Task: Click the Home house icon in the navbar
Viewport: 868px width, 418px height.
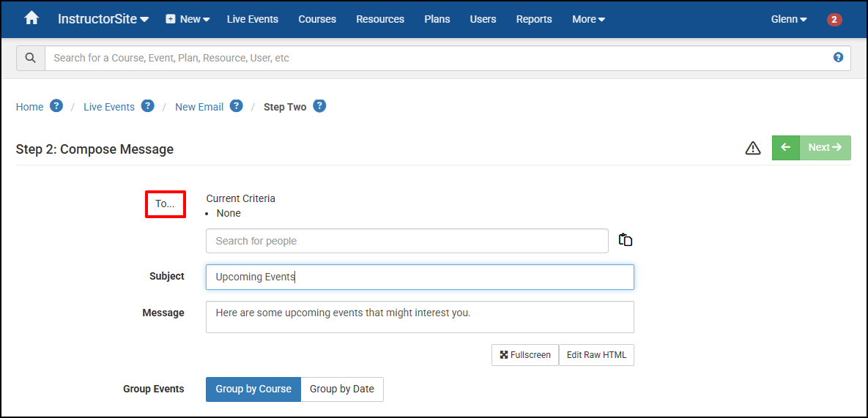Action: (31, 19)
